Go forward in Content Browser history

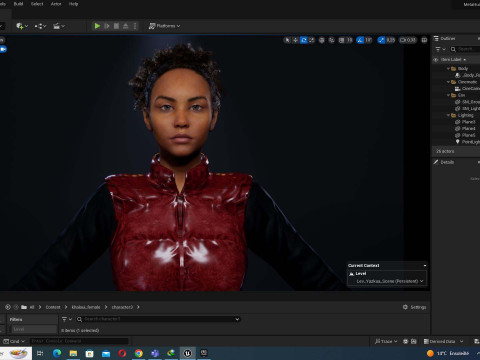coord(16,307)
